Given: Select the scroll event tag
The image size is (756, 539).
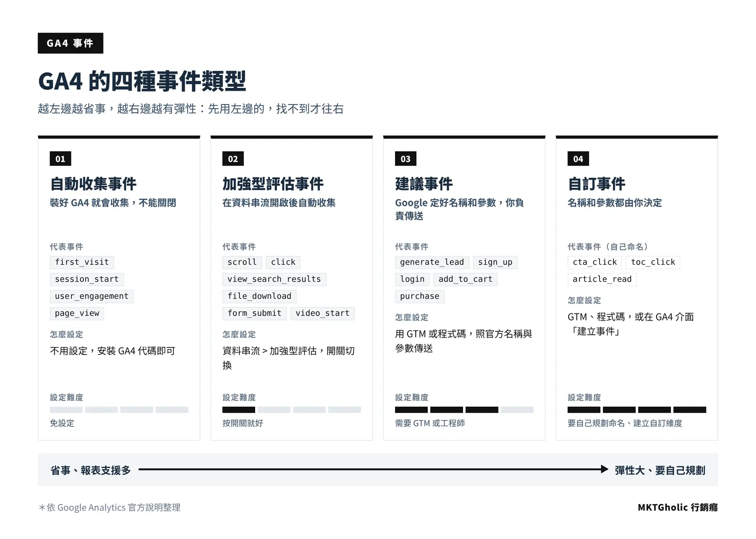Looking at the screenshot, I should (x=242, y=262).
